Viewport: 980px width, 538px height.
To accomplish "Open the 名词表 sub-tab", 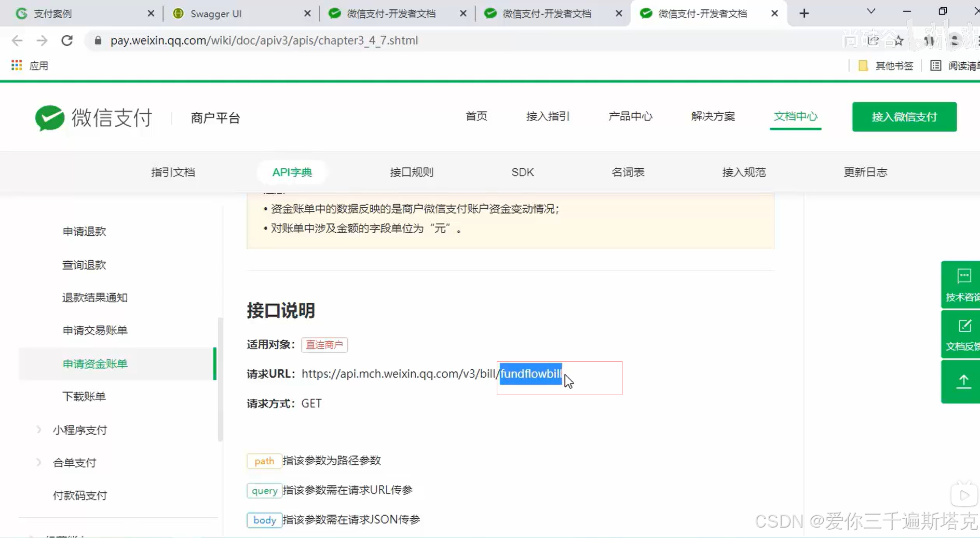I will [628, 172].
